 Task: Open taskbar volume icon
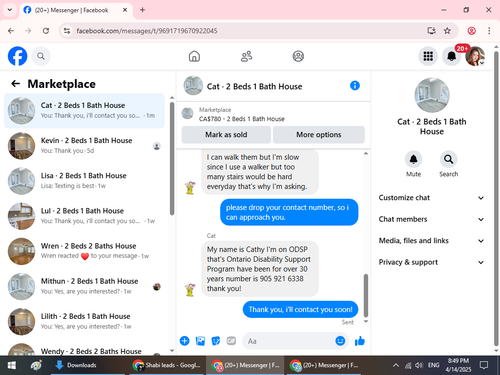419,365
